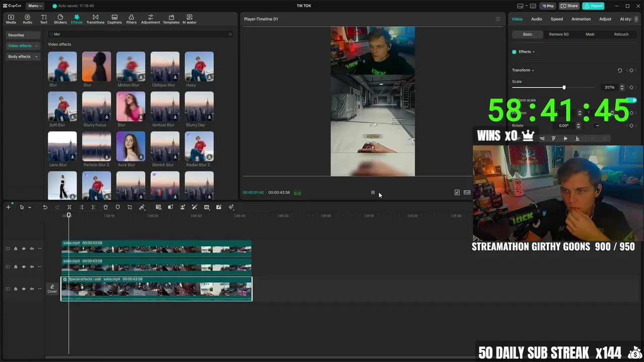Open the AI avatar tool
Screen dimensions: 644x362
click(189, 19)
